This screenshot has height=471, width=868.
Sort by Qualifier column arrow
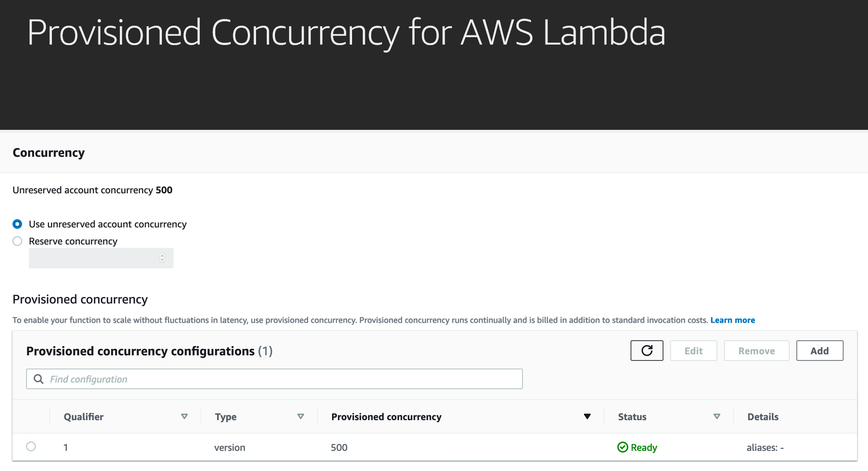tap(184, 417)
